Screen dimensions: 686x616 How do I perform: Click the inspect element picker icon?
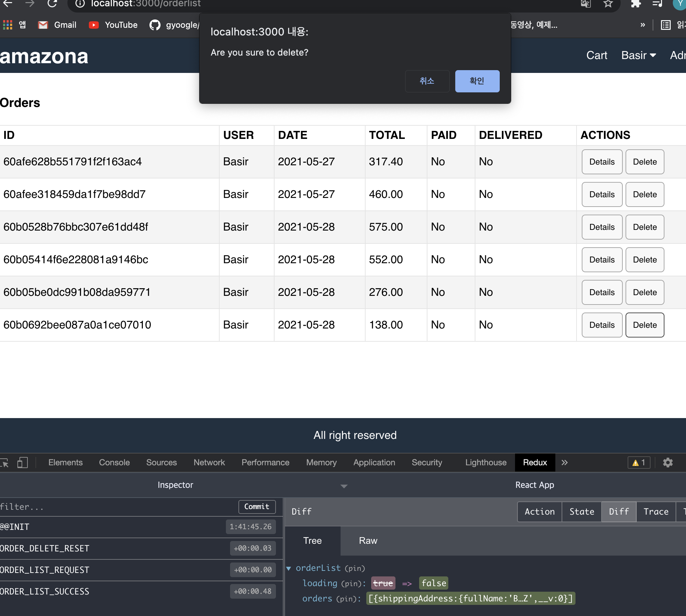click(5, 463)
